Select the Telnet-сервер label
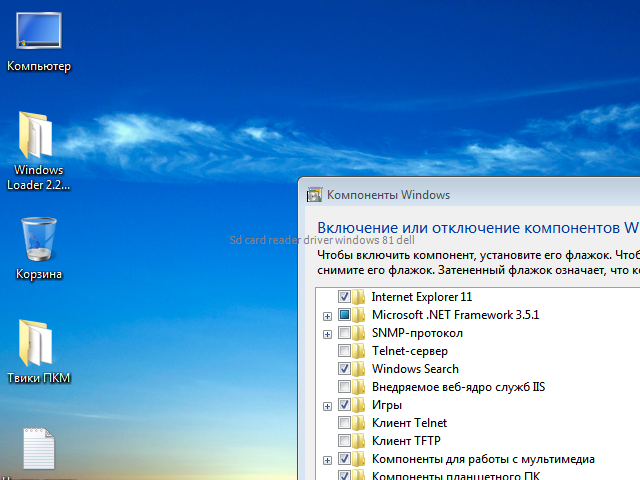This screenshot has height=480, width=640. click(410, 351)
